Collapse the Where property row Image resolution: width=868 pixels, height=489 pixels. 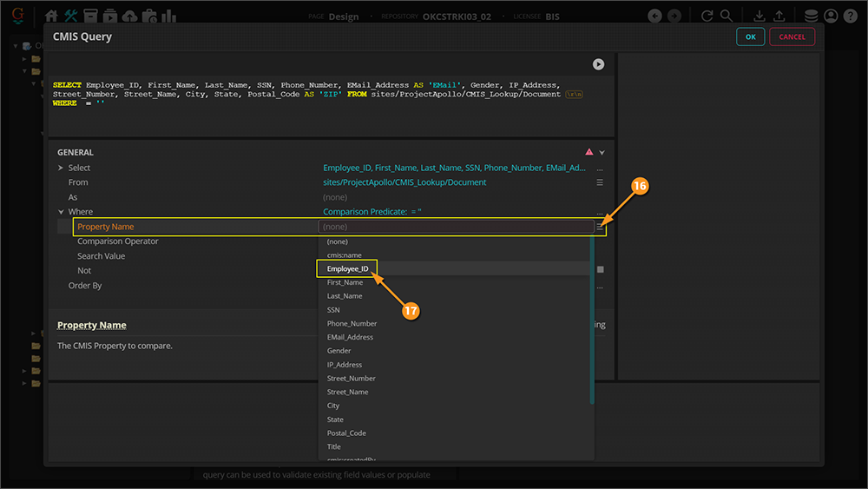tap(61, 212)
